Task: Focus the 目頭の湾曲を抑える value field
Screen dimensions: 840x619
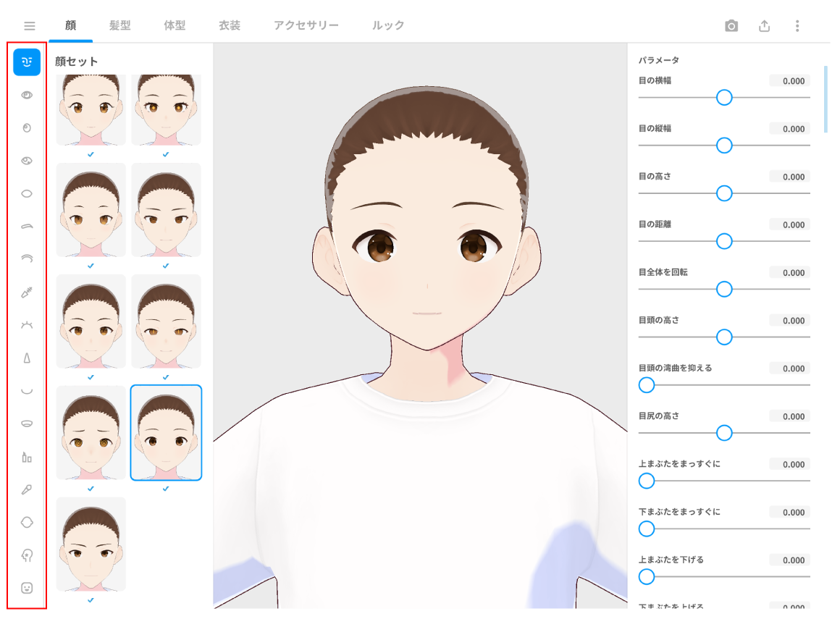Action: pos(789,369)
